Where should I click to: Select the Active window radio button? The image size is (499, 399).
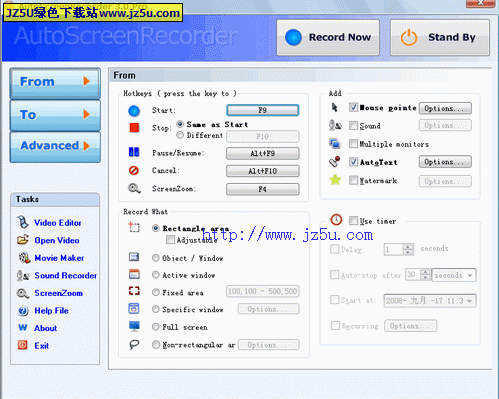click(x=156, y=275)
